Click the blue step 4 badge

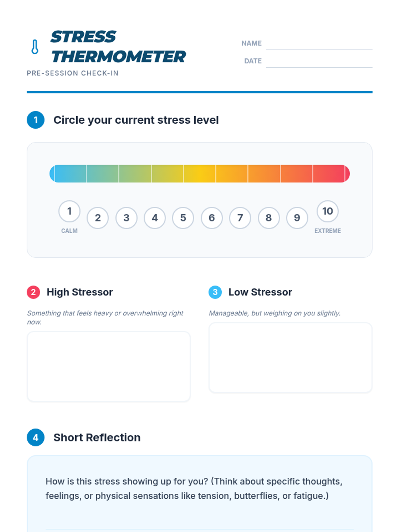click(x=36, y=437)
